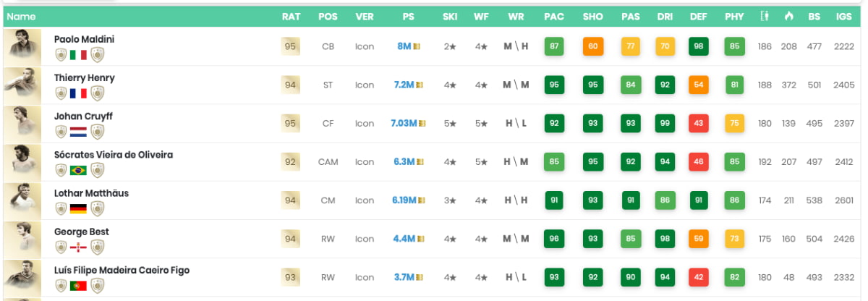
Task: Sort table by PS price column
Action: point(409,17)
